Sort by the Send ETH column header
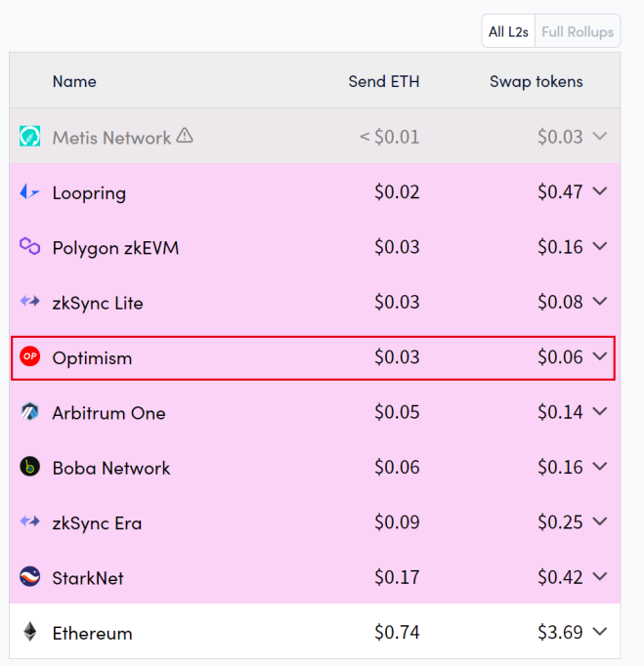The image size is (644, 666). (x=384, y=82)
